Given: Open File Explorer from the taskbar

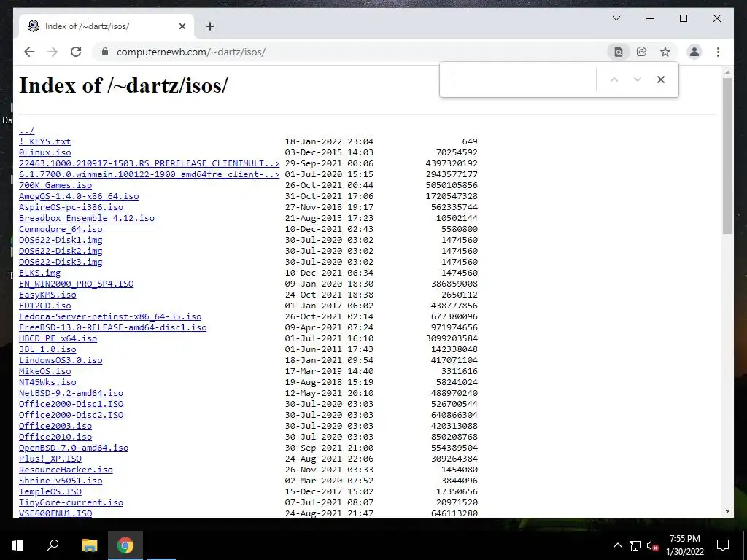Looking at the screenshot, I should 89,545.
